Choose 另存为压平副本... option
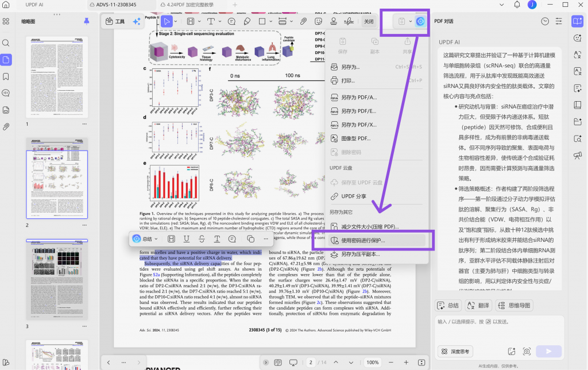Screen dimensions: 588x370 (x=376, y=254)
